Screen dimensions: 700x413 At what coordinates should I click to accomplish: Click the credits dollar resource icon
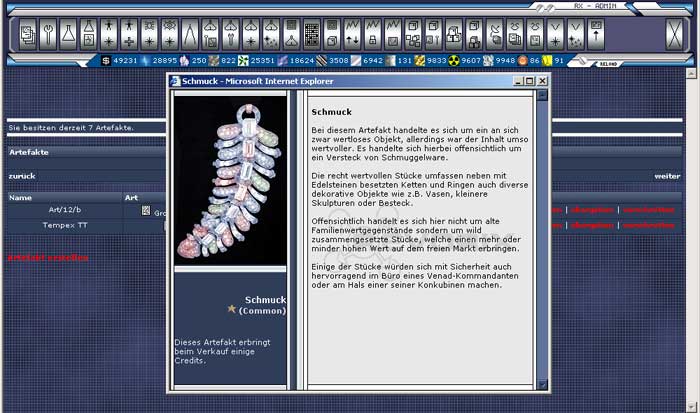point(107,61)
